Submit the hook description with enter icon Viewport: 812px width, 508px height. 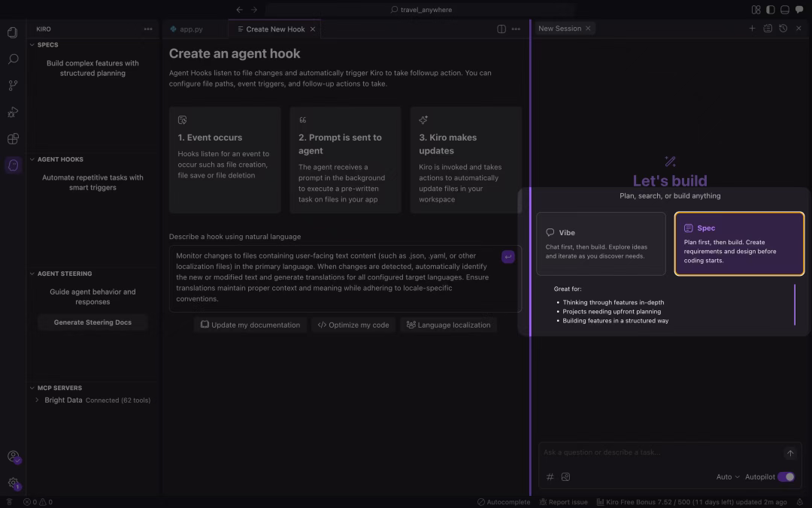[508, 257]
